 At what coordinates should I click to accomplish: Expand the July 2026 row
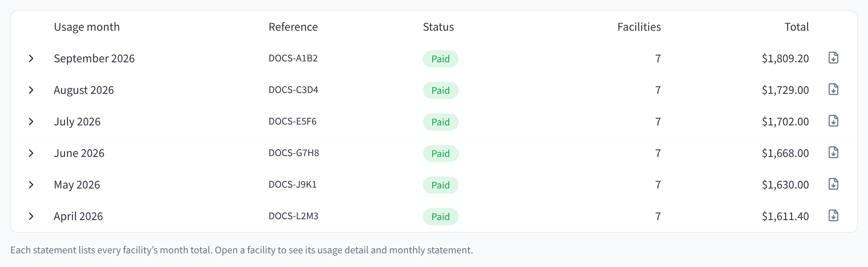[31, 122]
